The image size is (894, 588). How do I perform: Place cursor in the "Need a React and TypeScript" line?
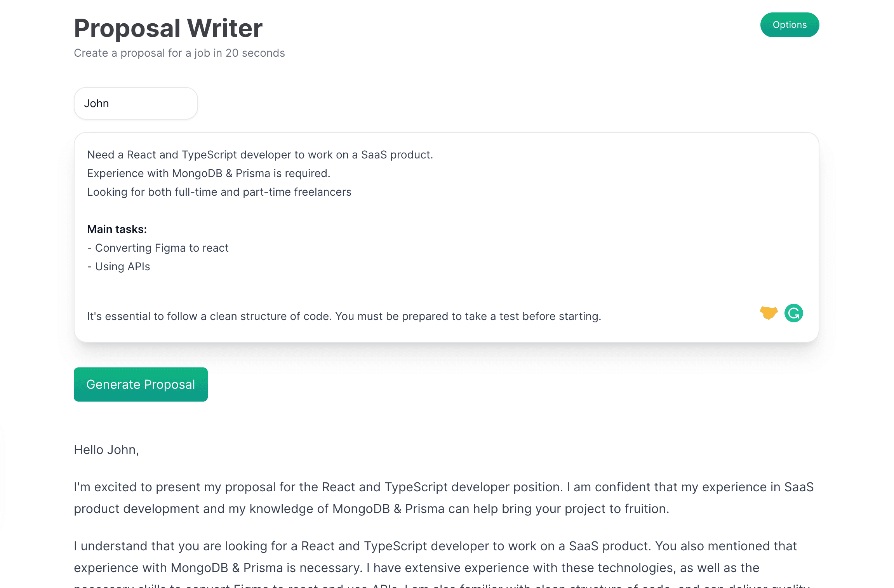click(259, 155)
